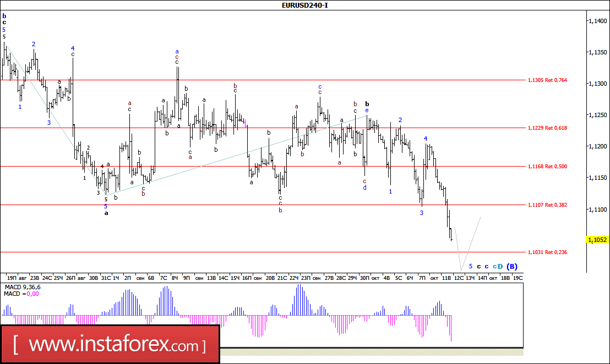Viewport: 610px width, 364px height.
Task: Click the 2П date label
Action: pos(128,278)
